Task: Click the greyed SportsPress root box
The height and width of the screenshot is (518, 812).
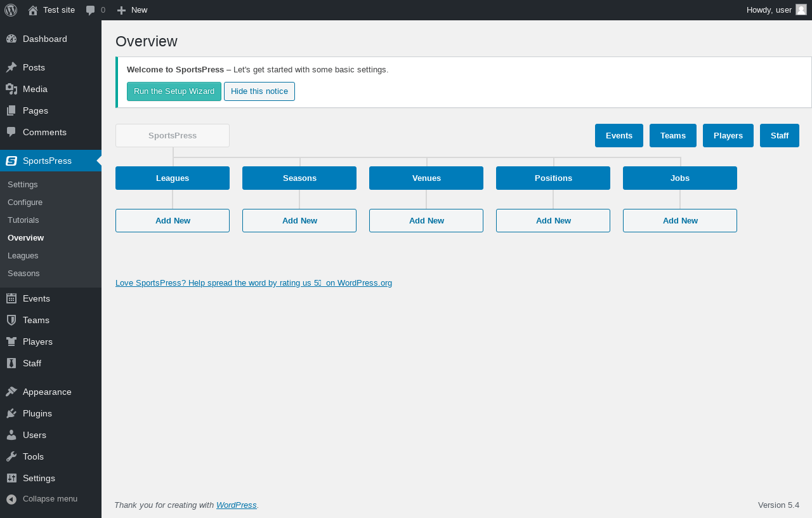Action: coord(173,135)
